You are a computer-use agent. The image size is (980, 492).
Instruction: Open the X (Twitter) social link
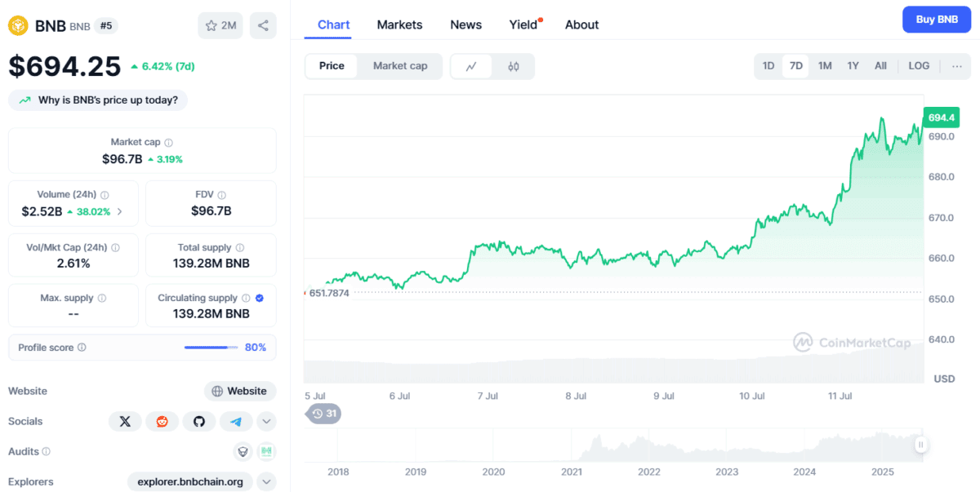click(x=125, y=421)
